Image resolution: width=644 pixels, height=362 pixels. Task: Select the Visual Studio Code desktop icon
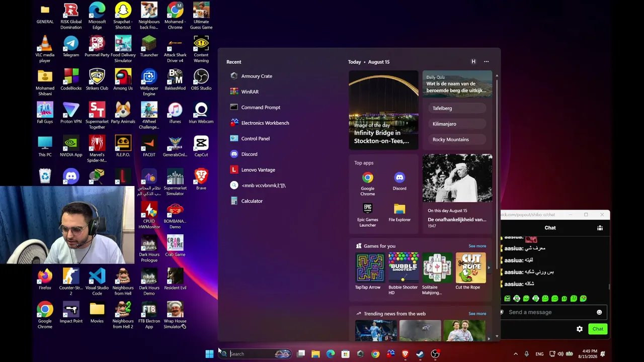[x=97, y=282]
